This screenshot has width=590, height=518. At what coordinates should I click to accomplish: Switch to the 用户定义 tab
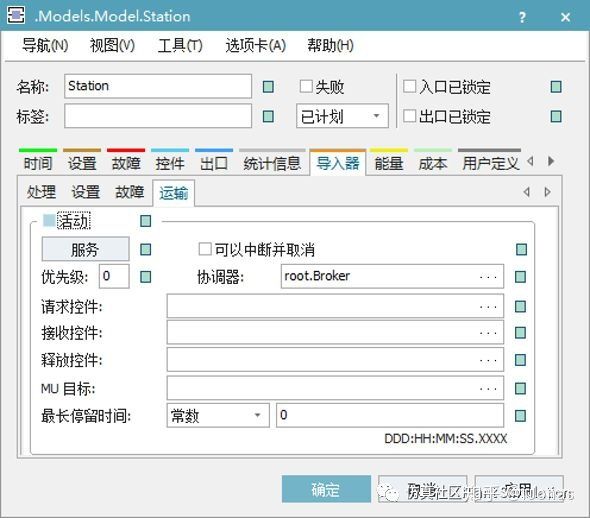click(490, 163)
